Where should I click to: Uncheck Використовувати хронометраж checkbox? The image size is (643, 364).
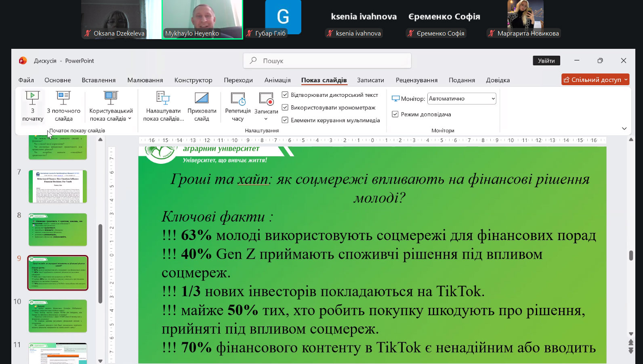point(285,107)
